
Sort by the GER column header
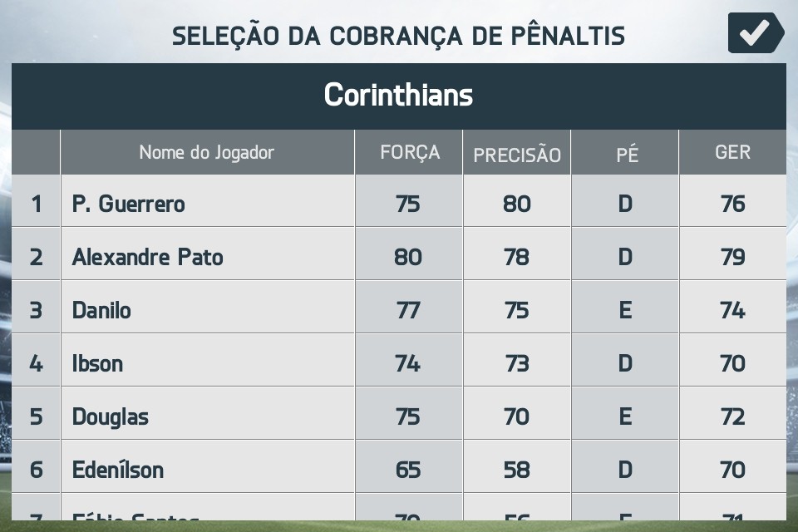[x=732, y=152]
